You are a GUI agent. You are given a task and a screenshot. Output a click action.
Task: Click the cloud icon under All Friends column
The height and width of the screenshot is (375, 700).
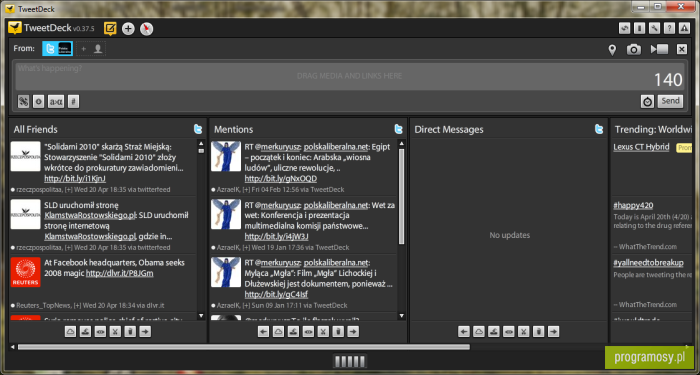point(71,331)
